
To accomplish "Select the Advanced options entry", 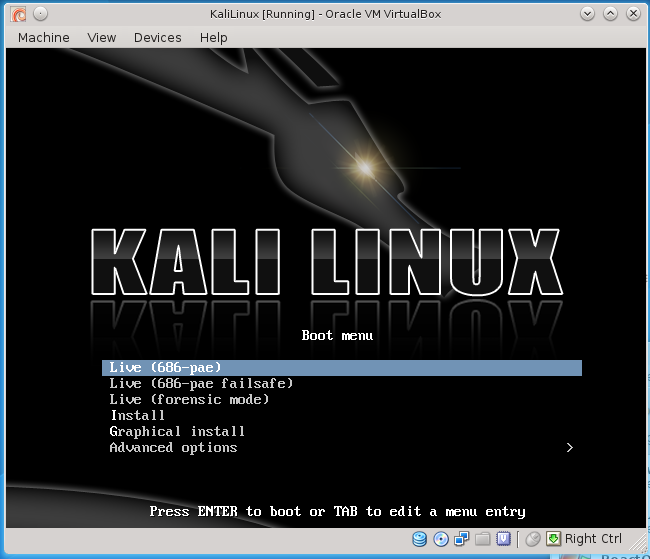I will [342, 448].
